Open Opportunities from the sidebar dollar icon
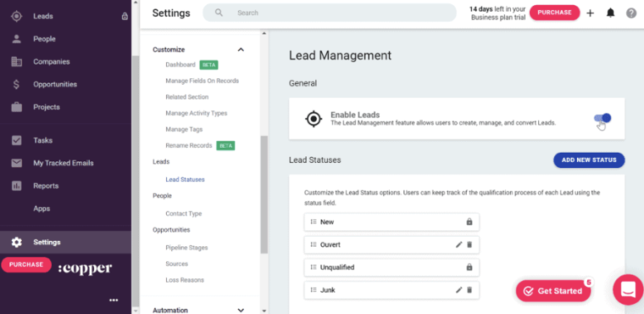 [17, 84]
